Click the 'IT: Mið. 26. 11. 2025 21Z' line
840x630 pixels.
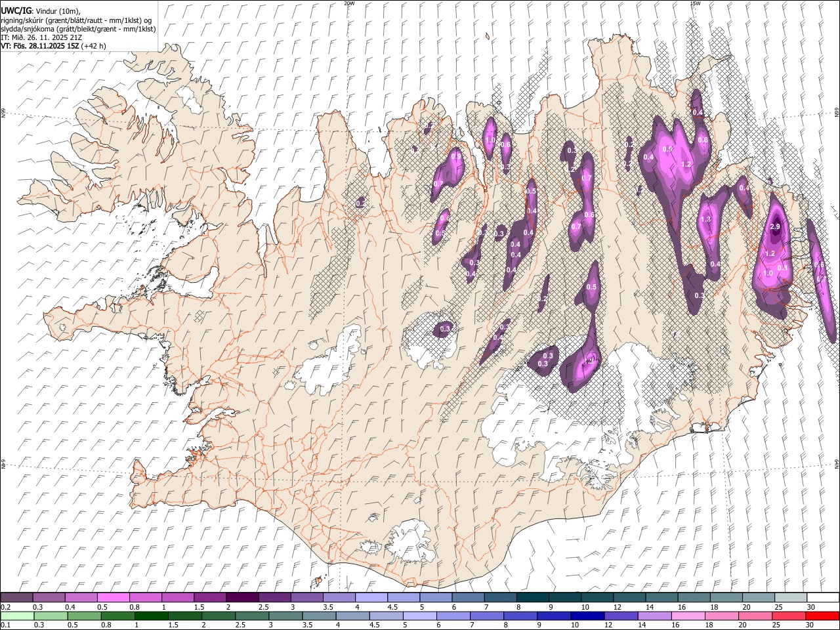click(41, 37)
